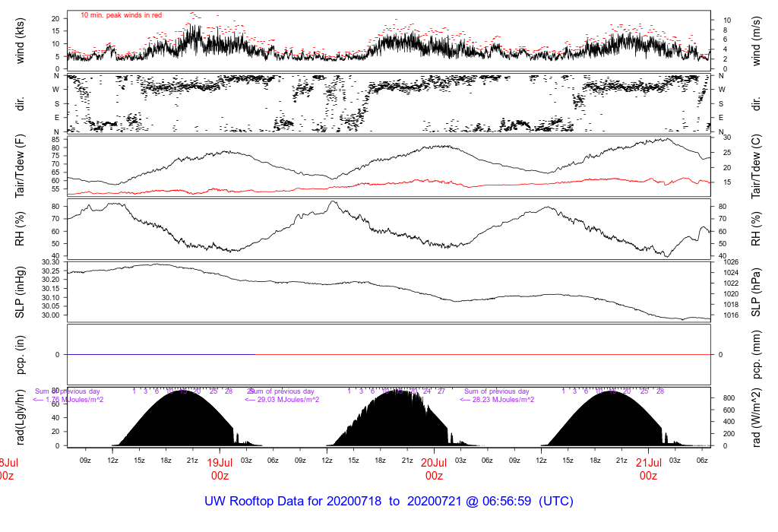Click the 28.23 MJoules/m^2 radiation sum annotation
The width and height of the screenshot is (778, 532).
pos(497,400)
